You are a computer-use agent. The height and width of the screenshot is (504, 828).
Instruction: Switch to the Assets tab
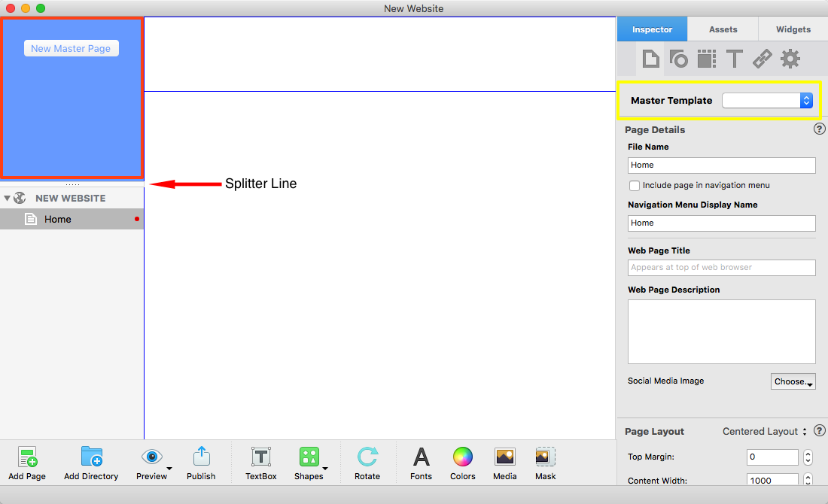pyautogui.click(x=723, y=29)
